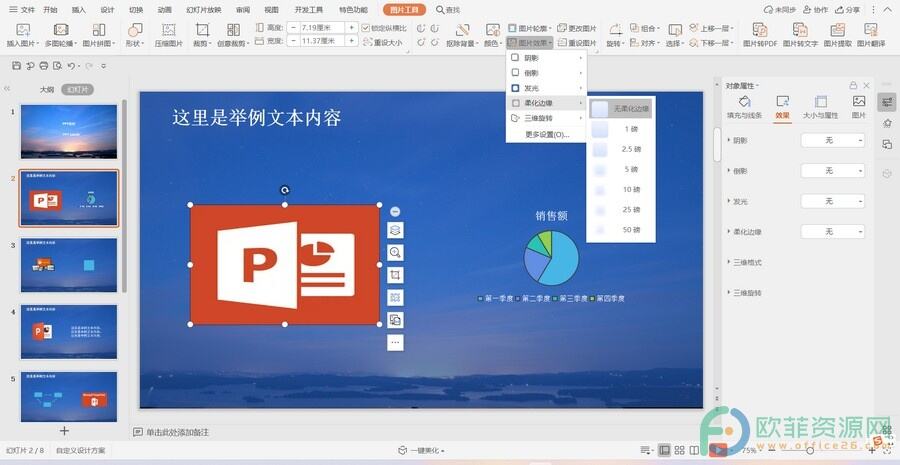
Task: Click the 创意裁剪 creative crop icon
Action: 233,30
